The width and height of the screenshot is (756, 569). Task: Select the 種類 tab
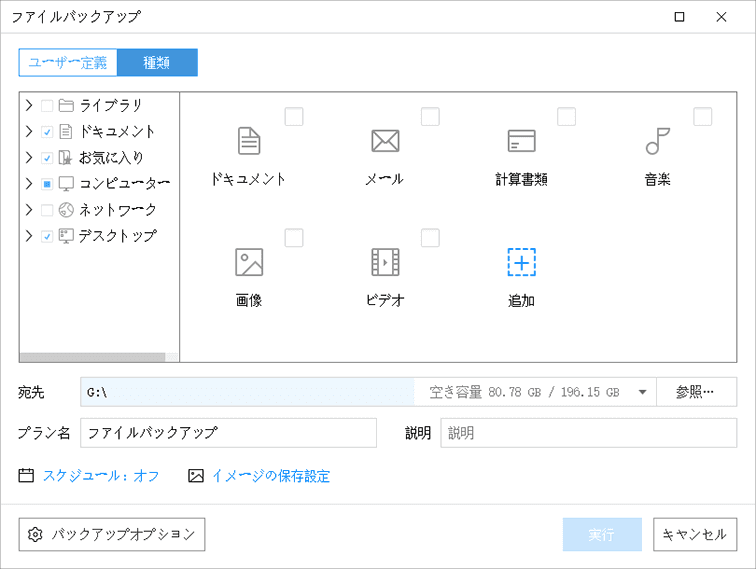coord(157,63)
